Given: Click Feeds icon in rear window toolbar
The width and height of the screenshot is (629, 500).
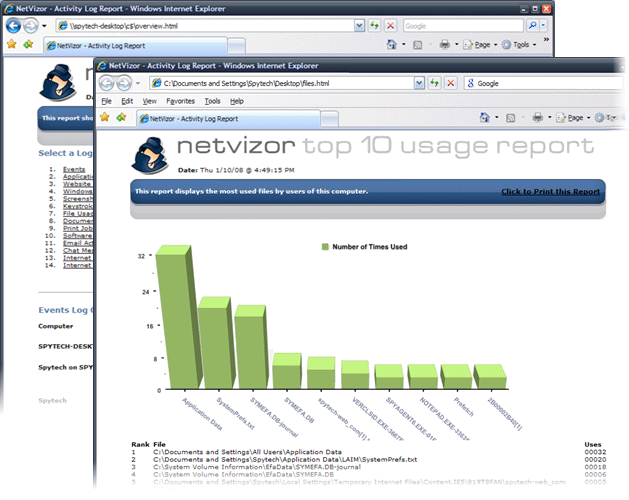Looking at the screenshot, I should tap(418, 45).
